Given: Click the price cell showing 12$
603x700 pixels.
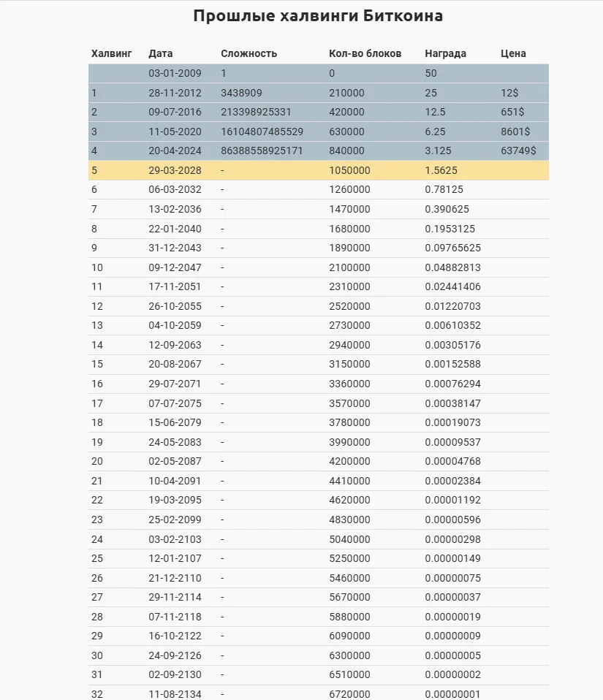Looking at the screenshot, I should [x=509, y=93].
